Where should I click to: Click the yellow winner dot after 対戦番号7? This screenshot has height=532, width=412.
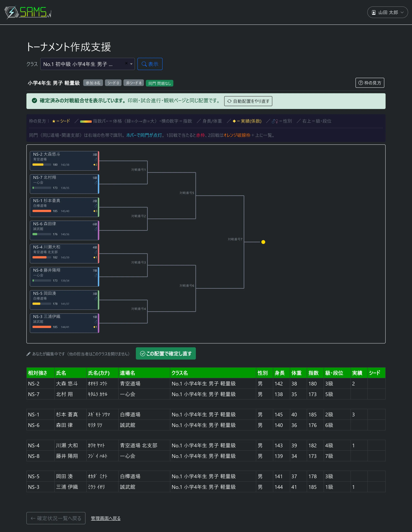(x=263, y=242)
